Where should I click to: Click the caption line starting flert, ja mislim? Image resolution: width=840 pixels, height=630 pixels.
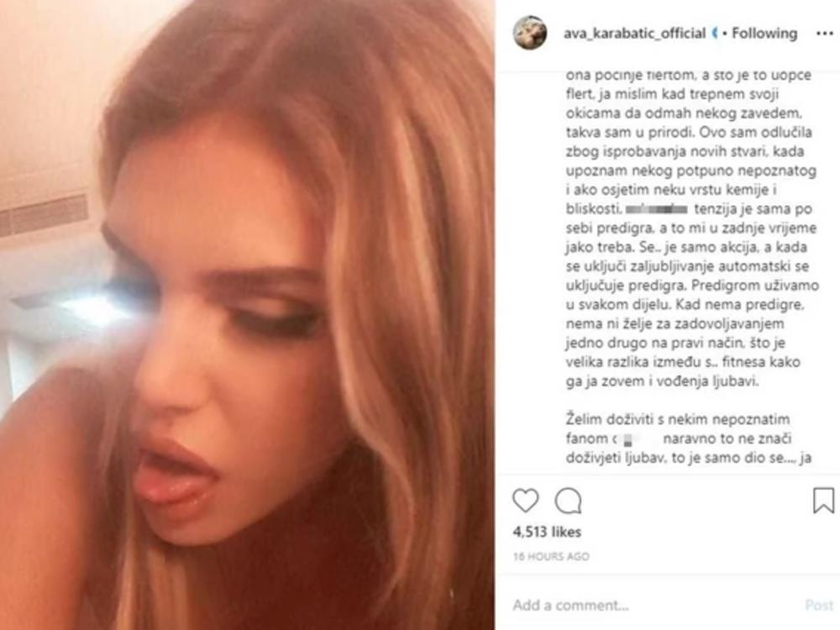(x=672, y=94)
